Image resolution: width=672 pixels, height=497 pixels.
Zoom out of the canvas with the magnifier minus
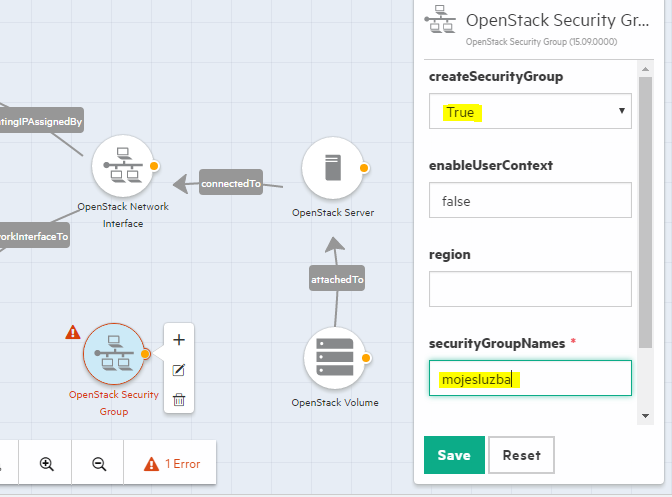(99, 464)
